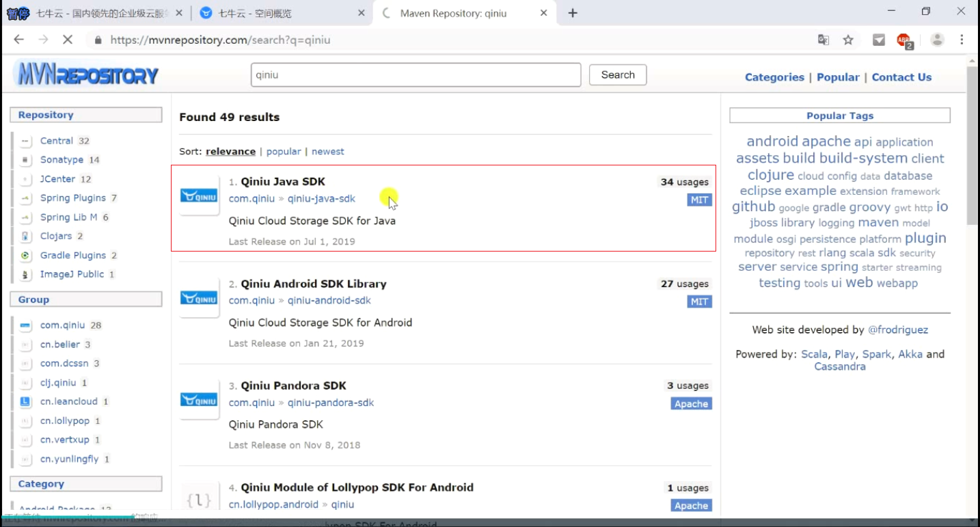This screenshot has height=527, width=980.
Task: Click 34 usages of Qiniu Java SDK
Action: [684, 182]
